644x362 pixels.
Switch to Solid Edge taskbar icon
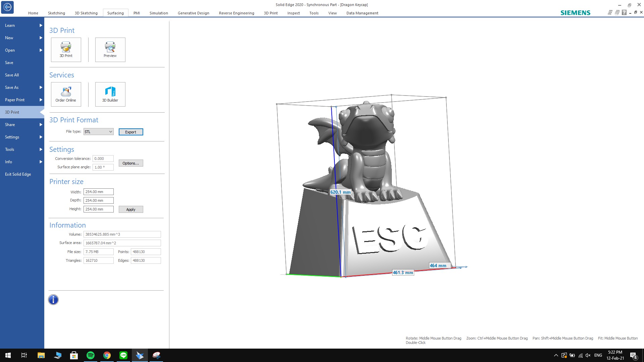(140, 355)
